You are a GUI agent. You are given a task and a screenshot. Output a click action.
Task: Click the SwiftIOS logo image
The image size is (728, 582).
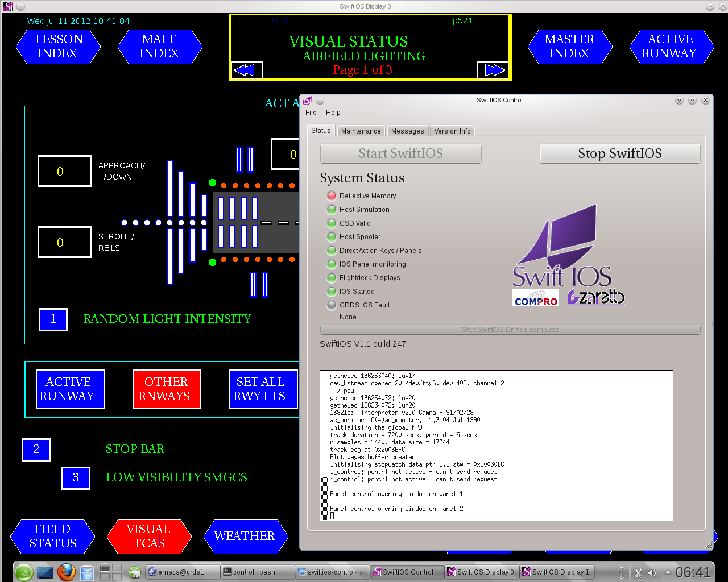(x=562, y=246)
